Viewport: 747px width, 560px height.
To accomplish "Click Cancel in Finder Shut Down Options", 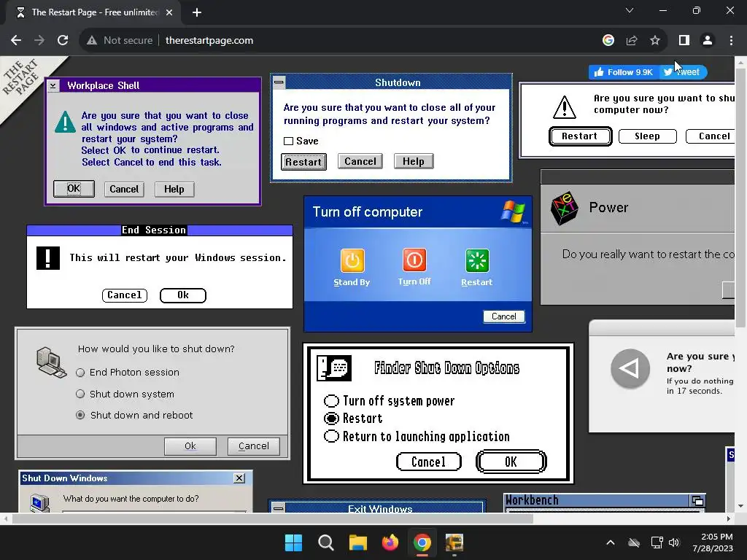I will (x=429, y=462).
